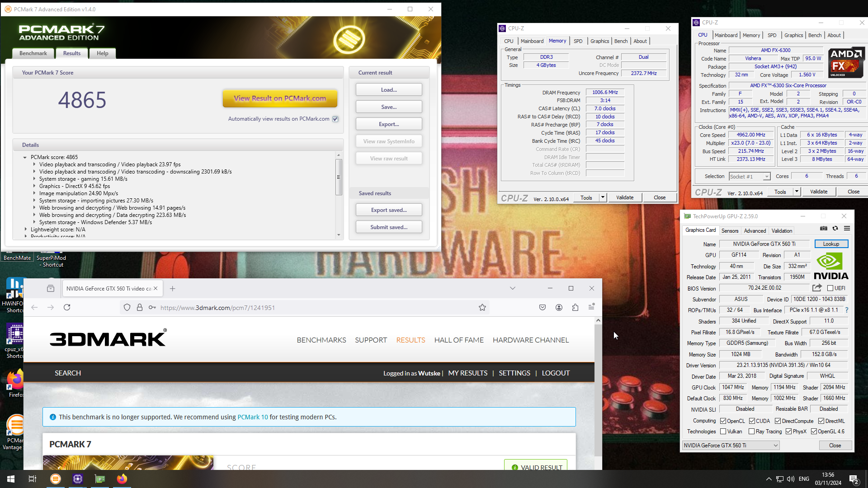Click the Firefox forward arrow
This screenshot has width=868, height=488.
pos(51,307)
